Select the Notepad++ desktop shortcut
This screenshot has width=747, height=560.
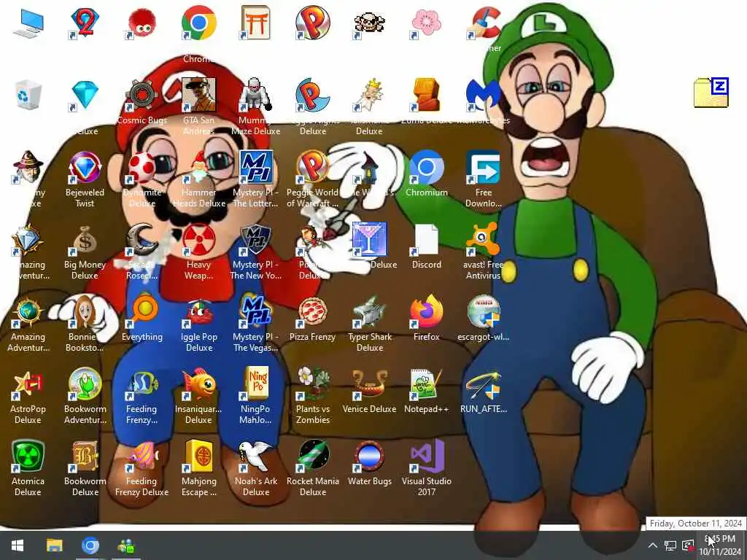[x=426, y=385]
